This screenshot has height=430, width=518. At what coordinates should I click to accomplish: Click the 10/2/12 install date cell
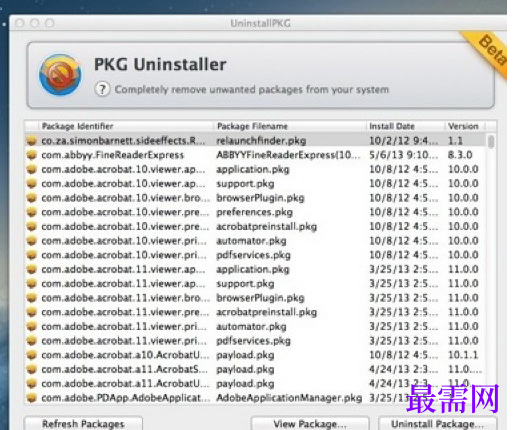(404, 141)
